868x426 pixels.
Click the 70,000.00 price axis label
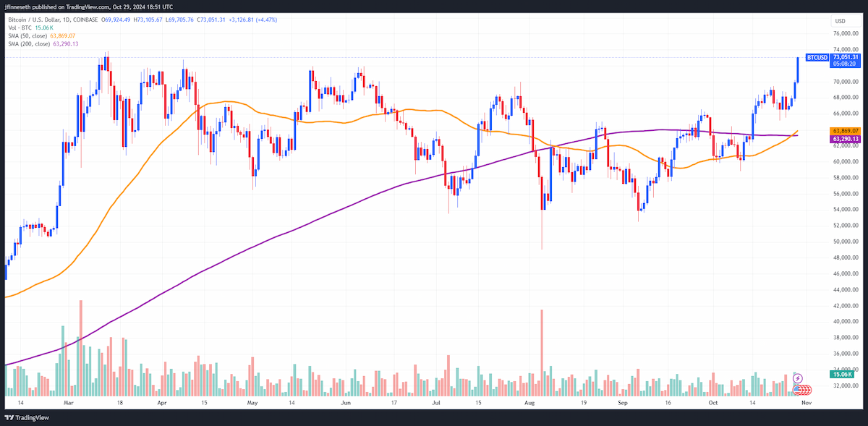[846, 82]
